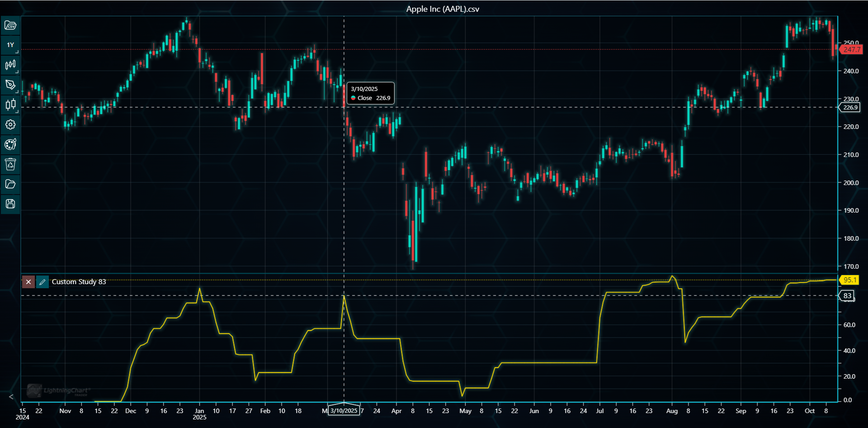
Task: Click the 170.0 price axis label
Action: click(851, 266)
